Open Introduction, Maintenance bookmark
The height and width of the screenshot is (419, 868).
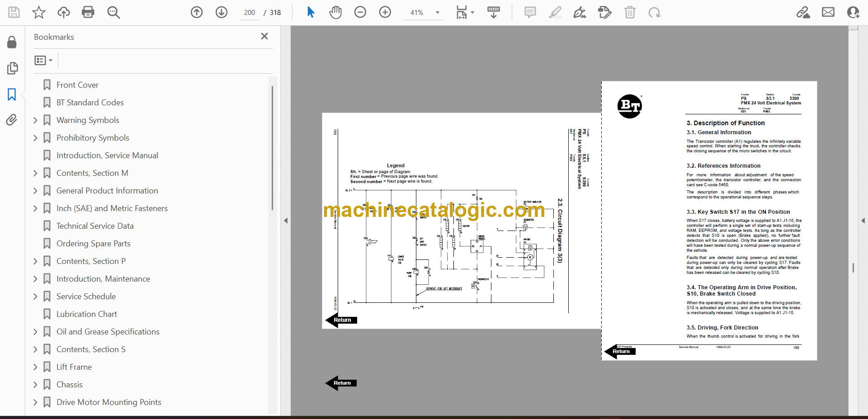[103, 279]
